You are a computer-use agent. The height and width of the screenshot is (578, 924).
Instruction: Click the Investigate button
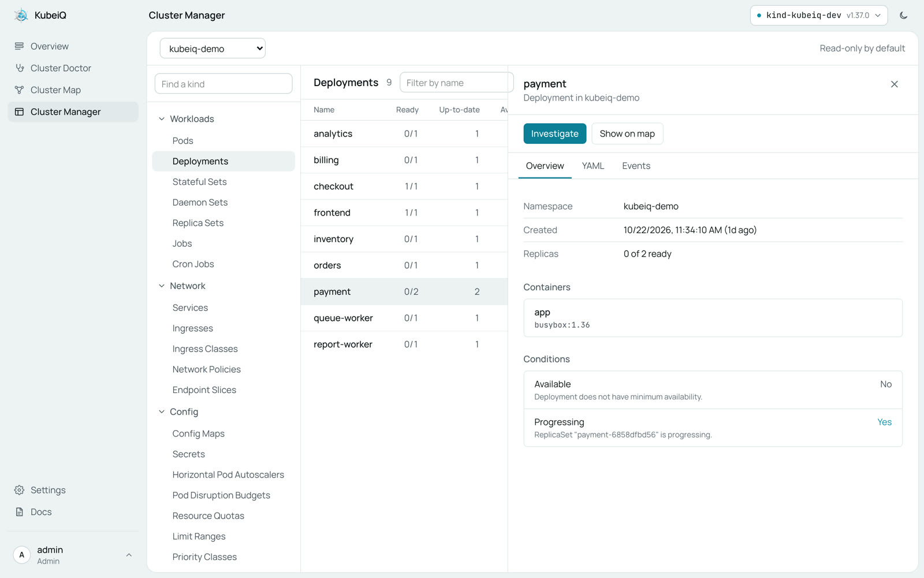tap(555, 134)
